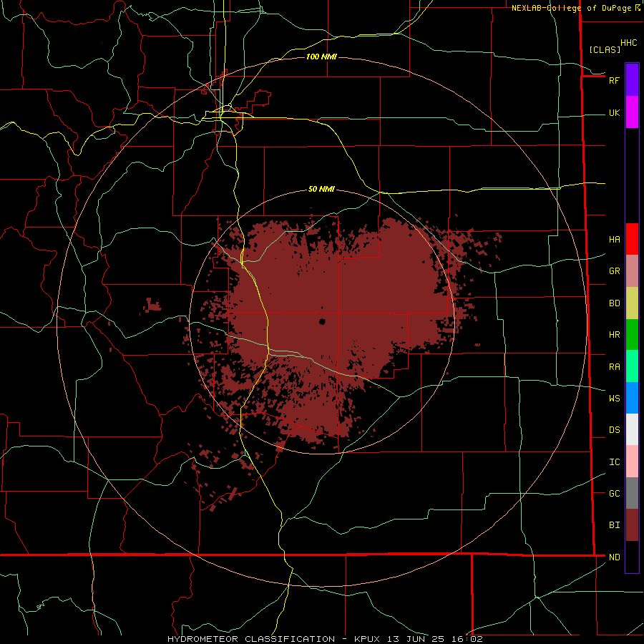Click the brown BI legend swatch
This screenshot has width=644, height=644.
(x=632, y=525)
